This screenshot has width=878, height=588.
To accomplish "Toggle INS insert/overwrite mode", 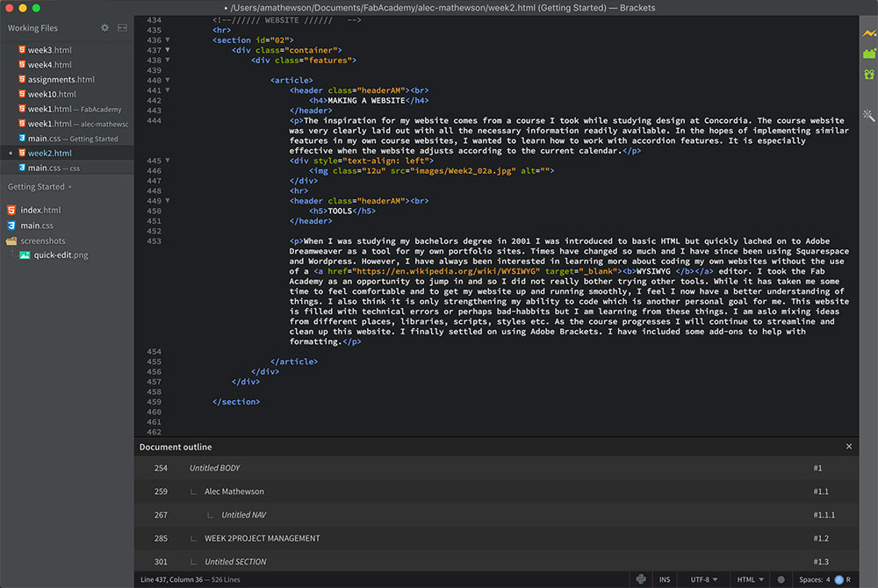I will pyautogui.click(x=665, y=579).
